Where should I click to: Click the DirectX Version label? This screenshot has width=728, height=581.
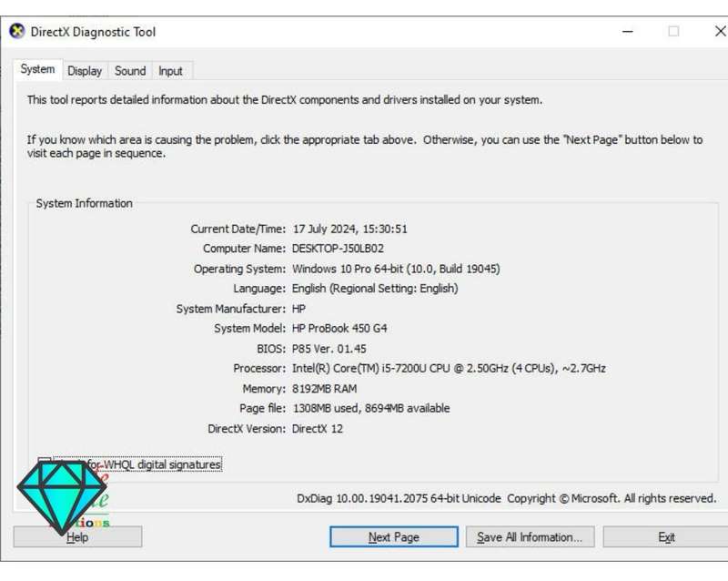point(247,429)
